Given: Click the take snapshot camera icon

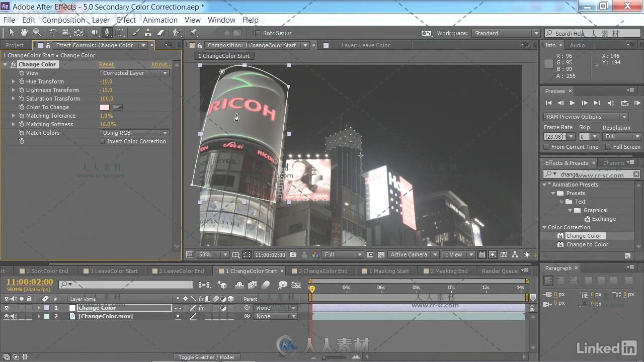Looking at the screenshot, I should (x=293, y=255).
